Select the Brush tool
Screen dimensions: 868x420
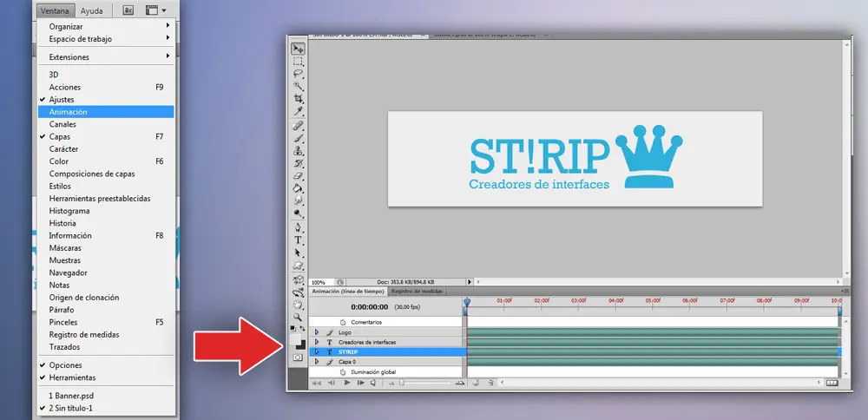tap(299, 138)
